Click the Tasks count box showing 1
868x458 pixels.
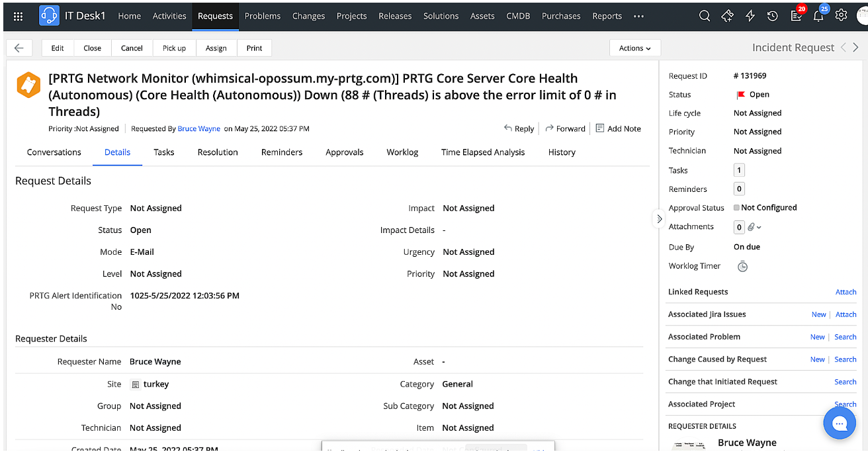click(739, 170)
